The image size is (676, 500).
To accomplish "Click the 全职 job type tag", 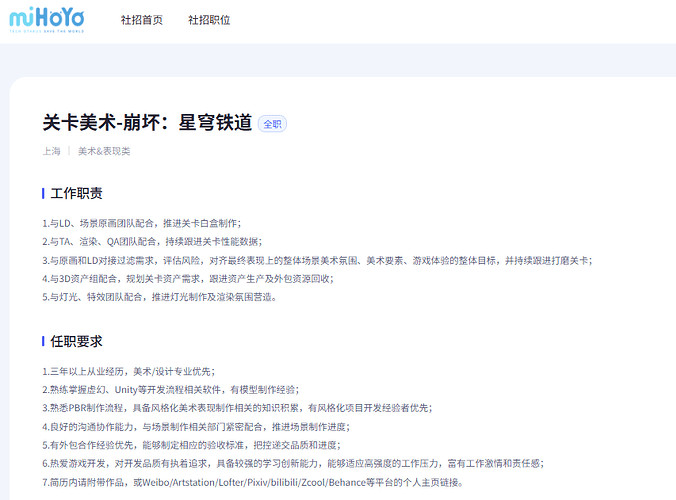I will point(272,124).
